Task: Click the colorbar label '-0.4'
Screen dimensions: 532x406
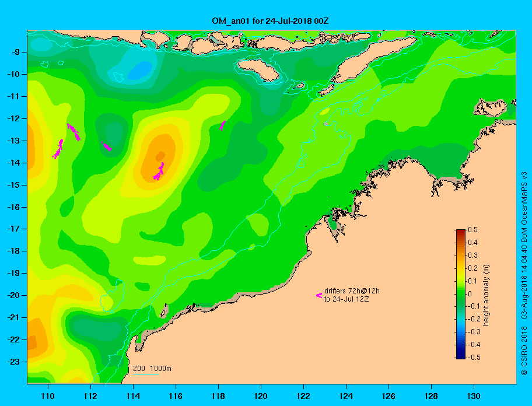Action: (474, 345)
